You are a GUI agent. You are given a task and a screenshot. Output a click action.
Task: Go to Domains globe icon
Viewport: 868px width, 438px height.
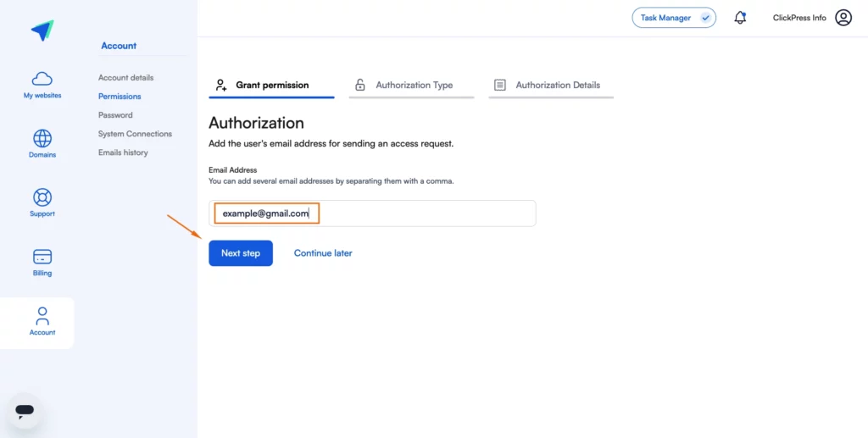pos(42,138)
